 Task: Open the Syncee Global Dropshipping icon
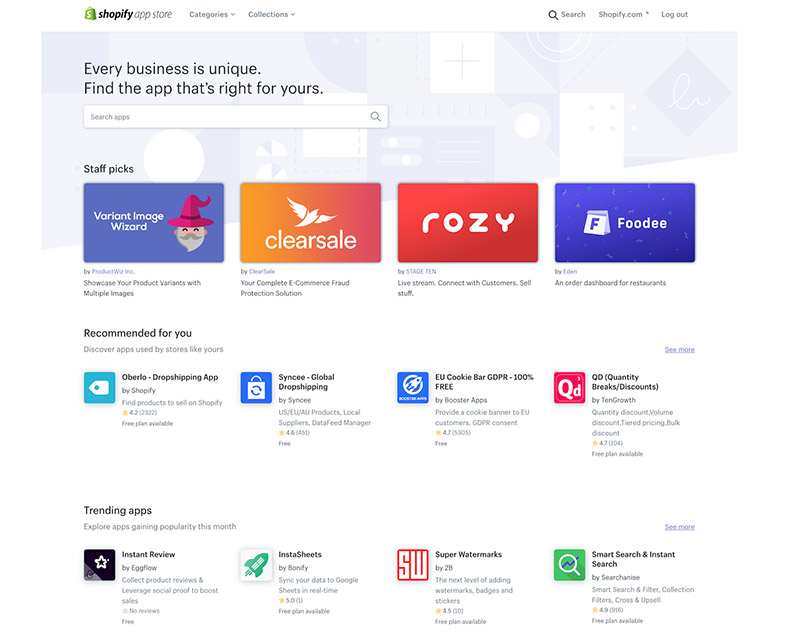[x=256, y=387]
